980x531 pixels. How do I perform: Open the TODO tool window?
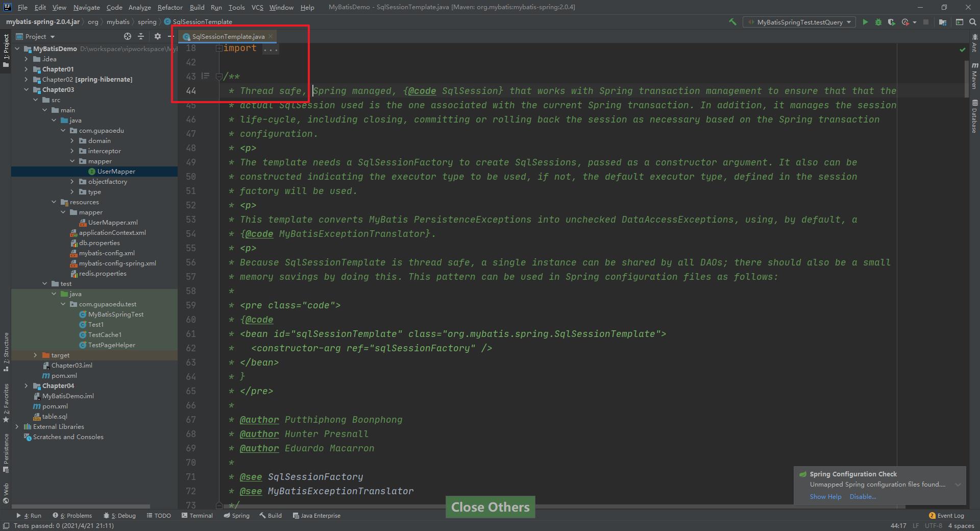tap(159, 515)
